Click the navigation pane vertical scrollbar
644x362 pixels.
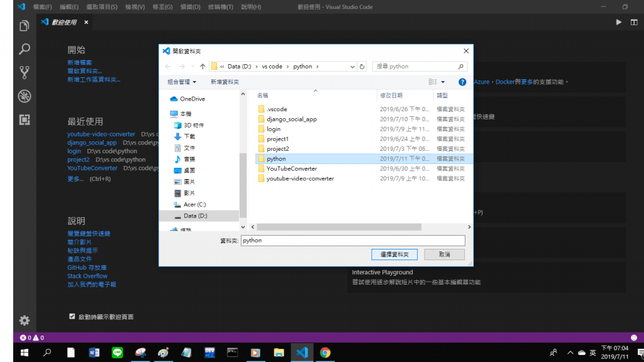pos(243,185)
